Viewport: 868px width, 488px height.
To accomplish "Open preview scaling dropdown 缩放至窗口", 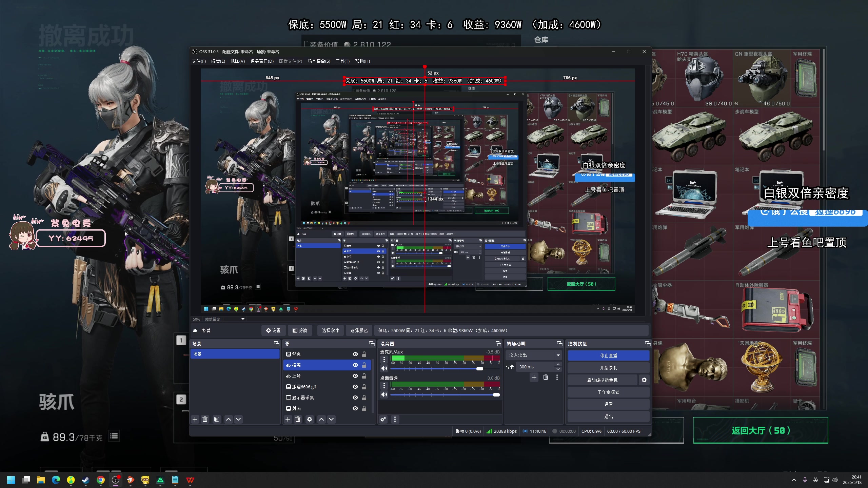I will click(x=225, y=319).
